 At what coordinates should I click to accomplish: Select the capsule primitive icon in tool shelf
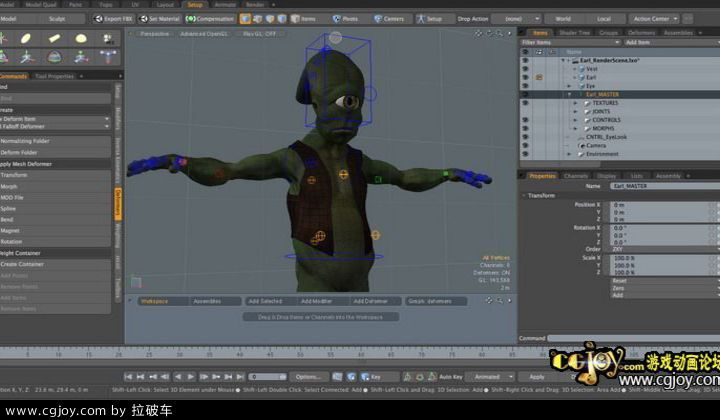click(x=26, y=39)
